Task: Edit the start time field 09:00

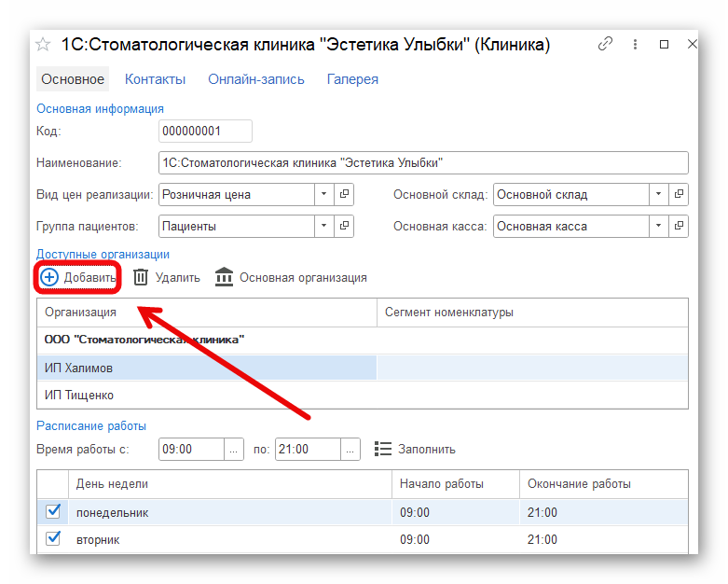Action: [x=191, y=449]
